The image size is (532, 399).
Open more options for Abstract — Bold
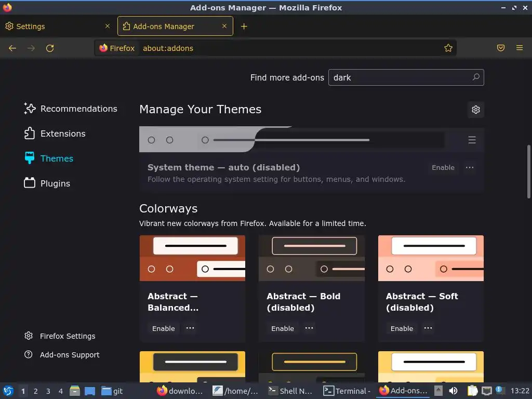(309, 328)
